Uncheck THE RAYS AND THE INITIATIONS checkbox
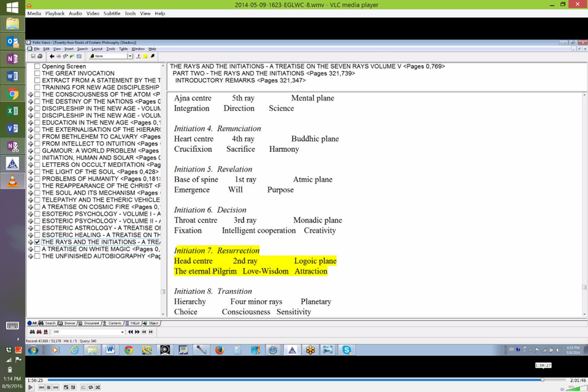 (x=37, y=242)
